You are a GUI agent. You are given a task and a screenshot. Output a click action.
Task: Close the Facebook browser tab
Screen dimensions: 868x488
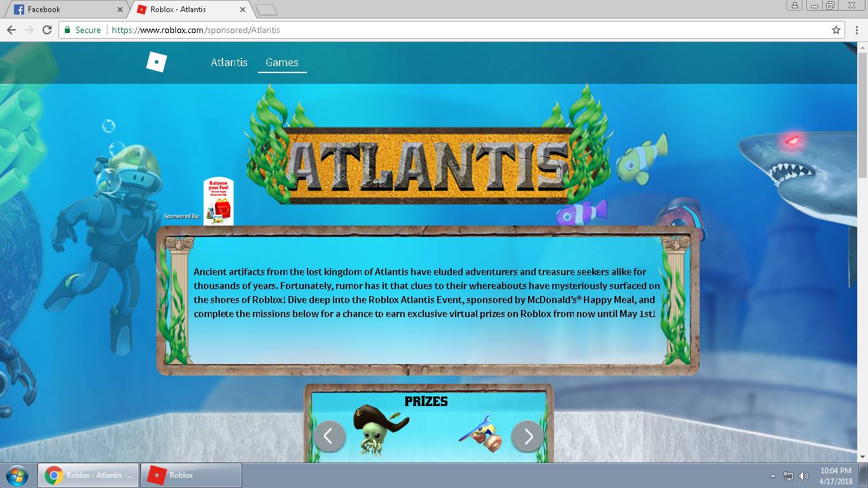click(x=120, y=10)
